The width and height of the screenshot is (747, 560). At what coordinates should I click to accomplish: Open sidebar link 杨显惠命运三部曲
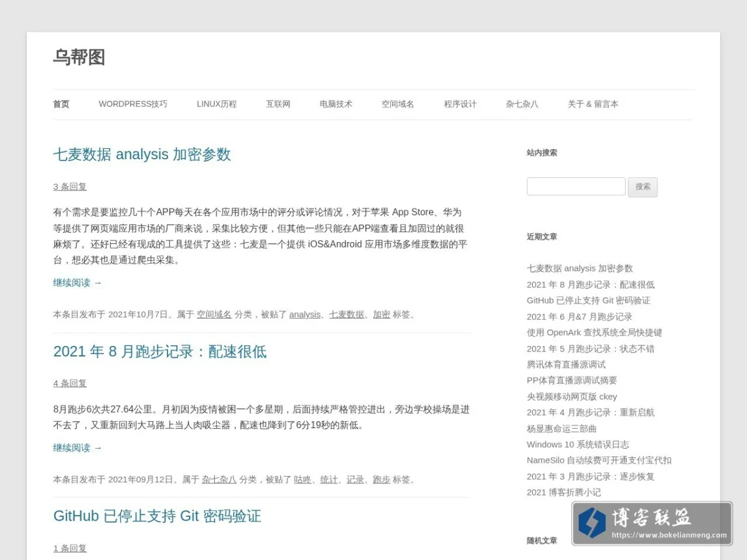click(x=561, y=428)
